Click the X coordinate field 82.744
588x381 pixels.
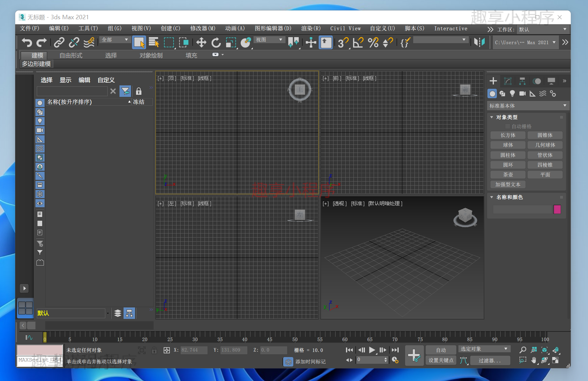pyautogui.click(x=194, y=350)
